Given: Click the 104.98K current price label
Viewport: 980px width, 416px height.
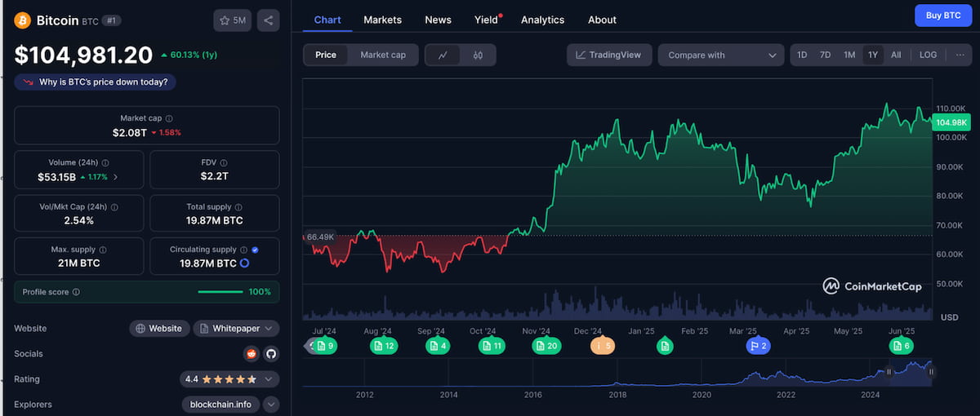Looking at the screenshot, I should (x=951, y=122).
